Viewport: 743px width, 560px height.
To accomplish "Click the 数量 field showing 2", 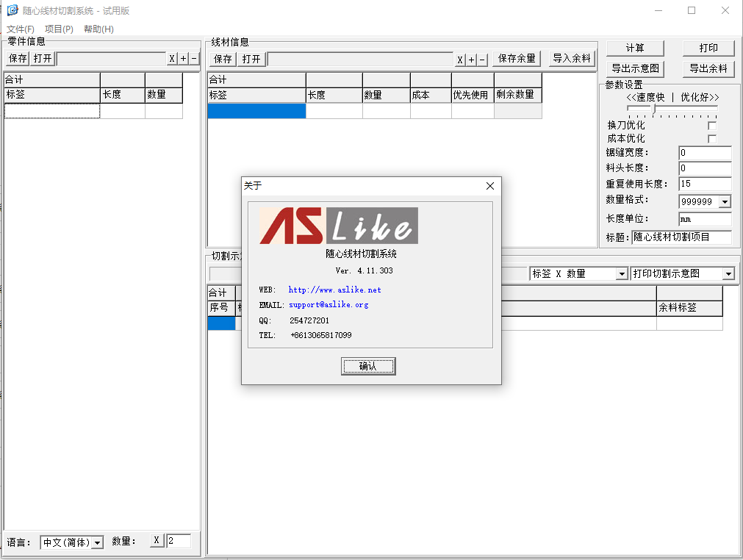I will pyautogui.click(x=179, y=541).
